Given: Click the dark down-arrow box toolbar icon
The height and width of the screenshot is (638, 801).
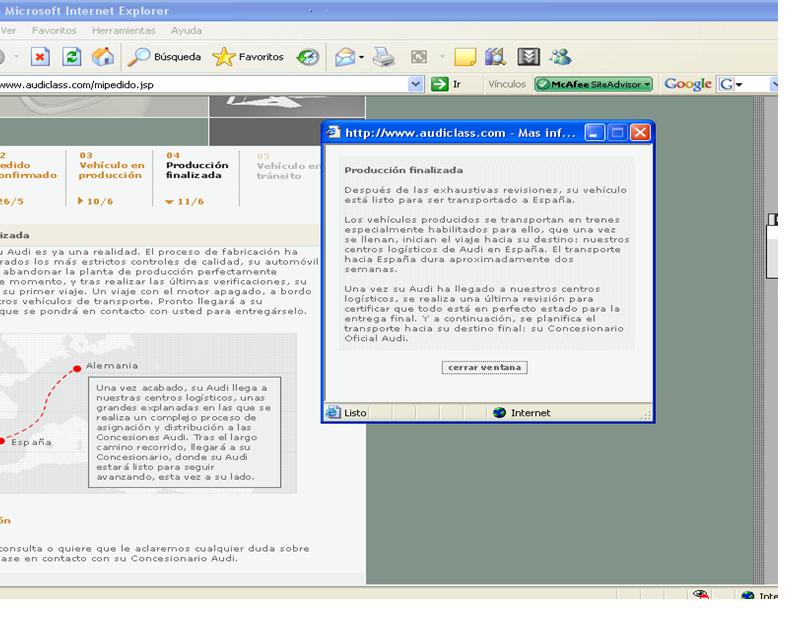Looking at the screenshot, I should click(x=528, y=57).
